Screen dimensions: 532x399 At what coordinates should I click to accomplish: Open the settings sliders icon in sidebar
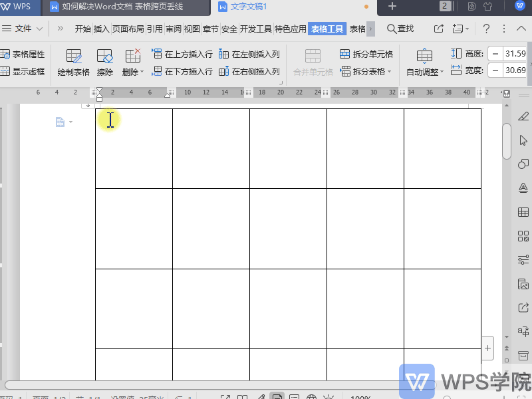pyautogui.click(x=523, y=260)
